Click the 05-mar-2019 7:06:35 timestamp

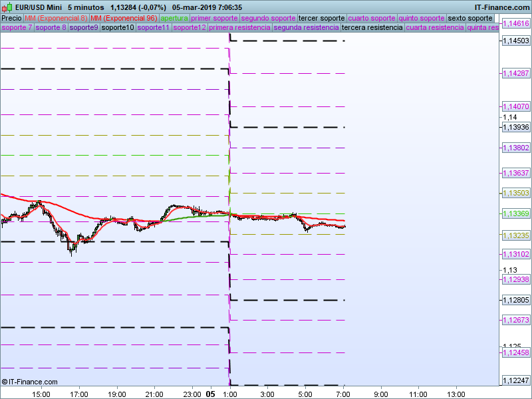207,7
